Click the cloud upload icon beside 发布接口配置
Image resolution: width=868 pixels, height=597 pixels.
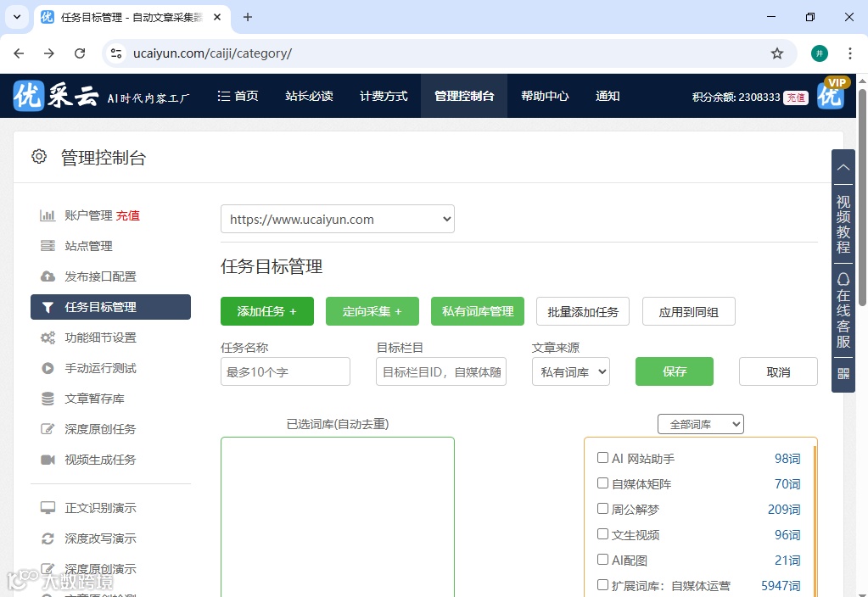(48, 276)
